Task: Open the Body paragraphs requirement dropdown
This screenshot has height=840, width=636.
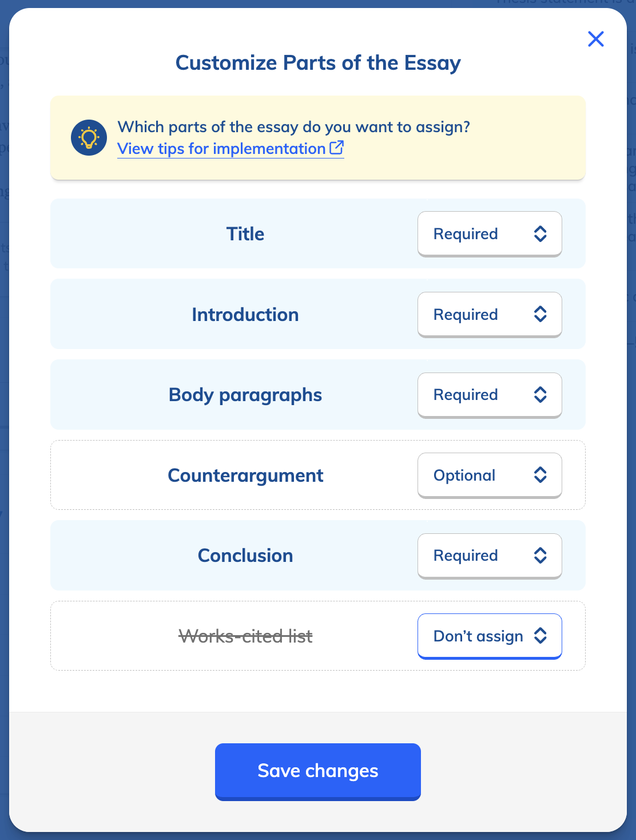Action: [490, 395]
